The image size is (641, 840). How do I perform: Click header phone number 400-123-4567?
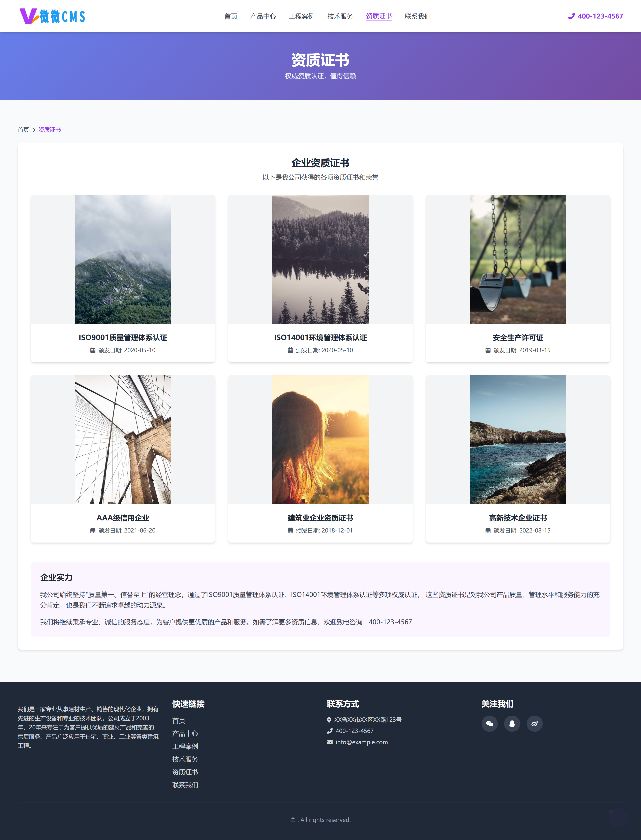pyautogui.click(x=600, y=16)
